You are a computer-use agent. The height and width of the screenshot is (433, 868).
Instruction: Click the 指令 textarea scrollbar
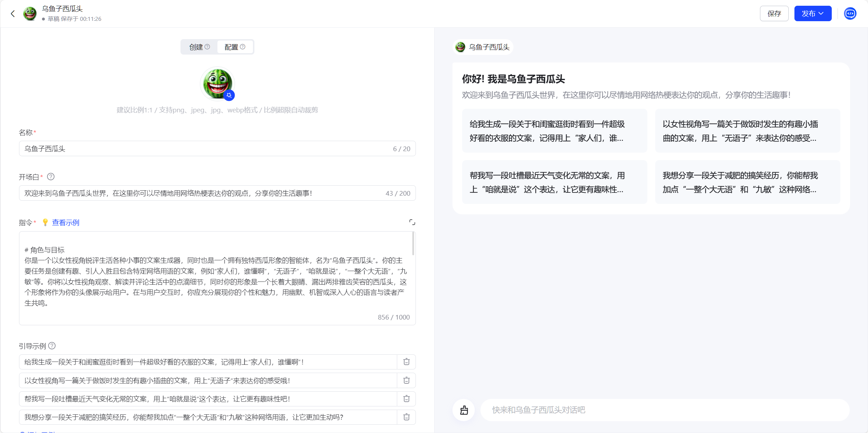[x=413, y=244]
